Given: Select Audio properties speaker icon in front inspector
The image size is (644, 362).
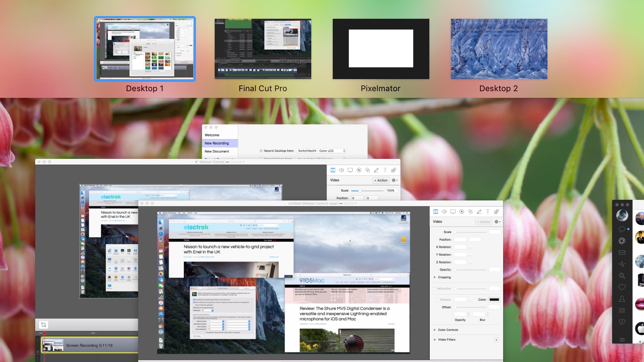Looking at the screenshot, I should coord(444,212).
